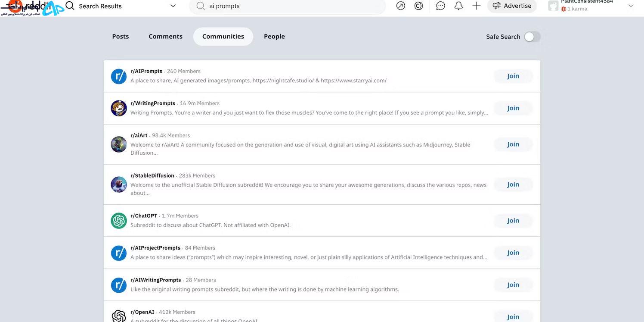Image resolution: width=644 pixels, height=322 pixels.
Task: Click the 'A place to share ideas' description
Action: [309, 257]
